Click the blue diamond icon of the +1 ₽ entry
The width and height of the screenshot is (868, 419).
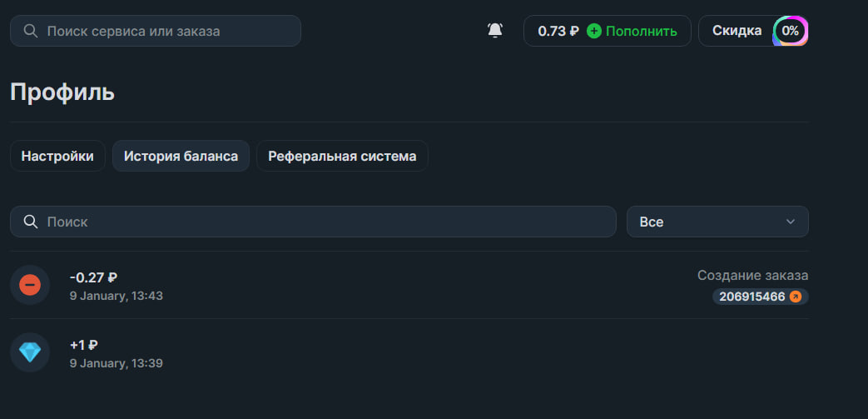click(30, 352)
